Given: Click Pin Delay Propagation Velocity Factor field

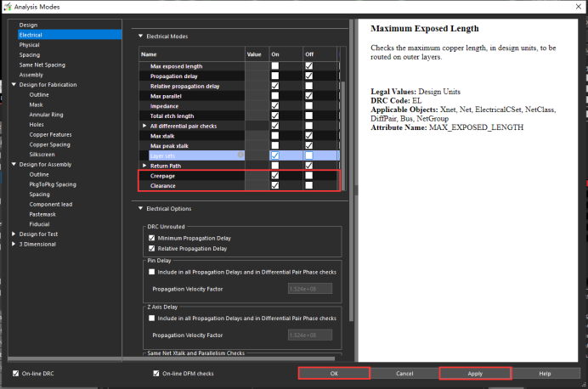Looking at the screenshot, I should 310,289.
